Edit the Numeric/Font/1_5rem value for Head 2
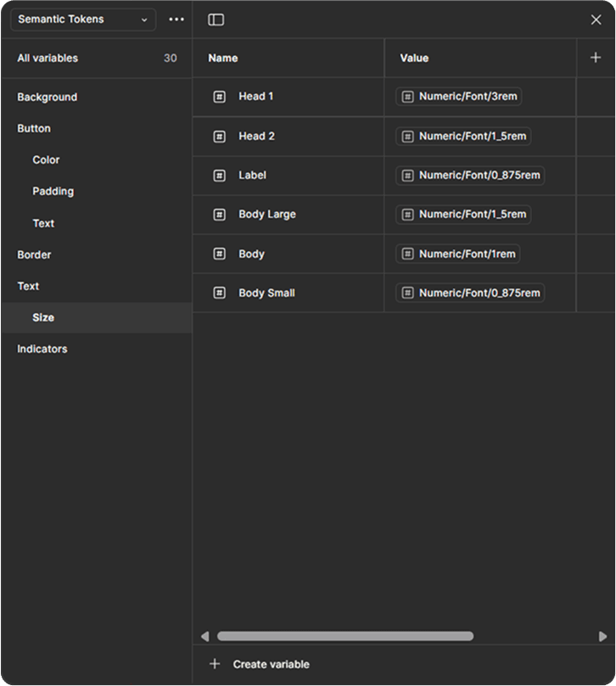The image size is (616, 686). tap(463, 137)
